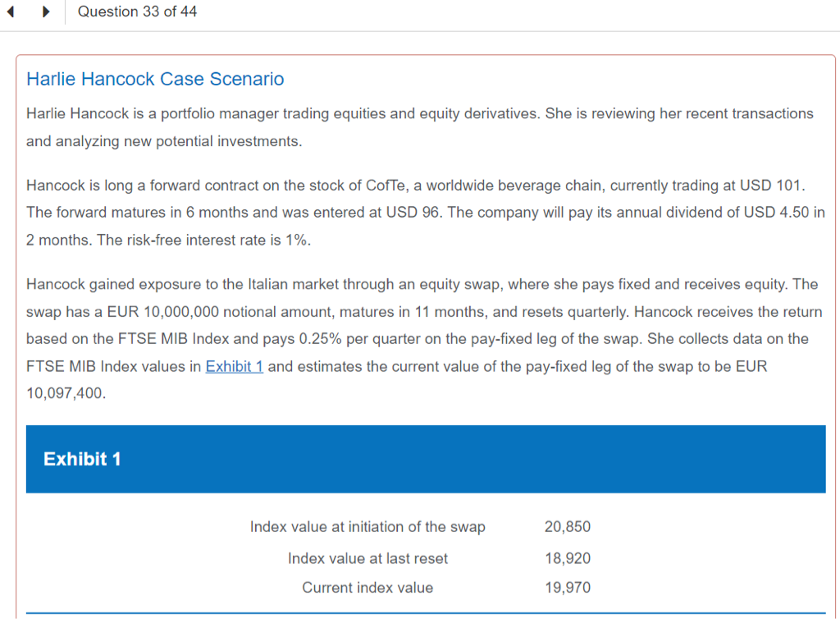Click the "Question 33 of 44" label

click(x=137, y=11)
